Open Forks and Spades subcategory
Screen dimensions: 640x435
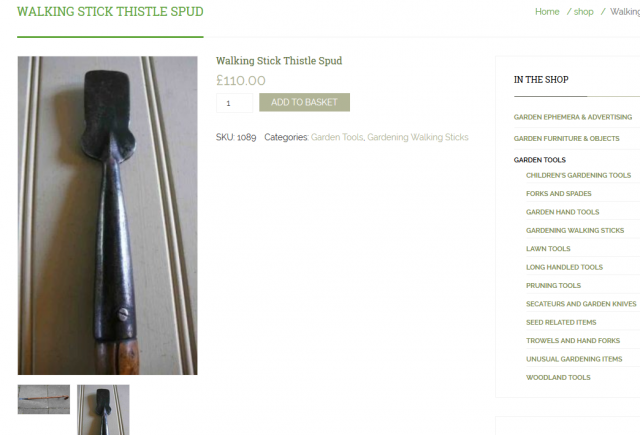[x=558, y=193]
